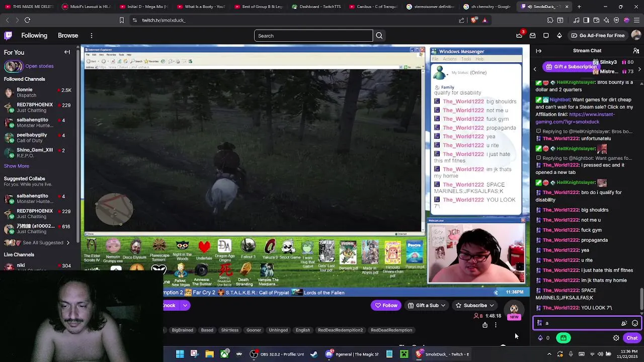Open the Get Bits diamond icon
The height and width of the screenshot is (362, 644).
pos(559,36)
